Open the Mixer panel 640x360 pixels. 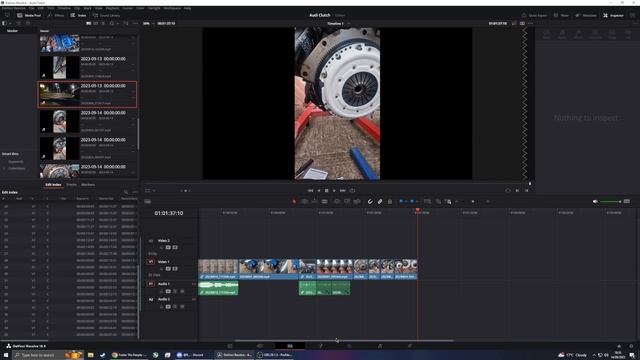tap(561, 15)
